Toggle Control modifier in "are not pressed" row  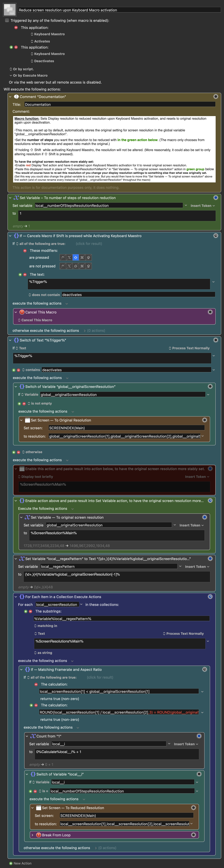[x=63, y=266]
